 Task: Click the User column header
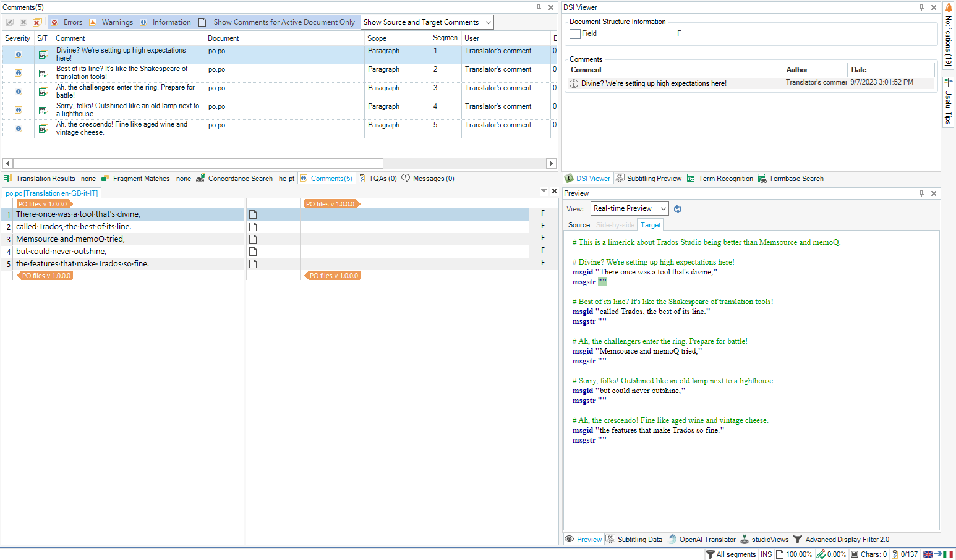coord(506,38)
